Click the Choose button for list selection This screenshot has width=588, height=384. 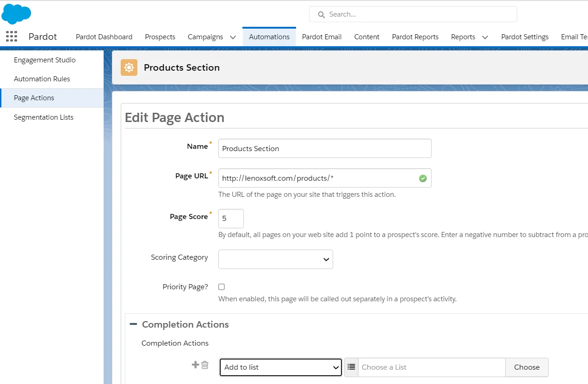[x=526, y=367]
